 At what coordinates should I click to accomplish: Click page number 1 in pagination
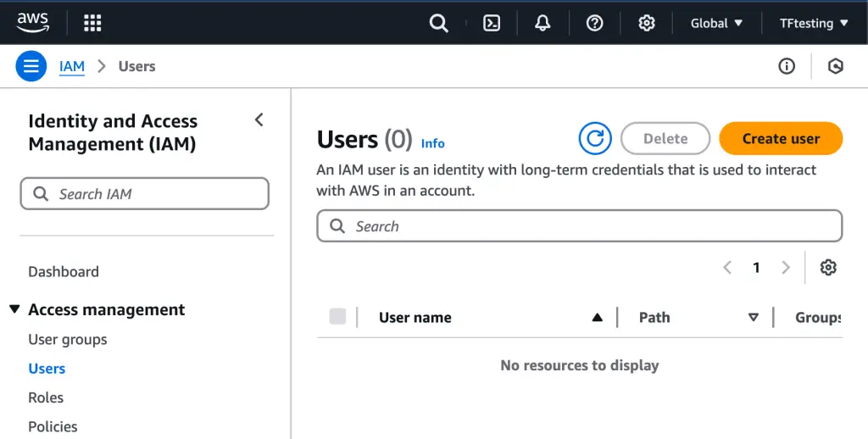pyautogui.click(x=756, y=268)
